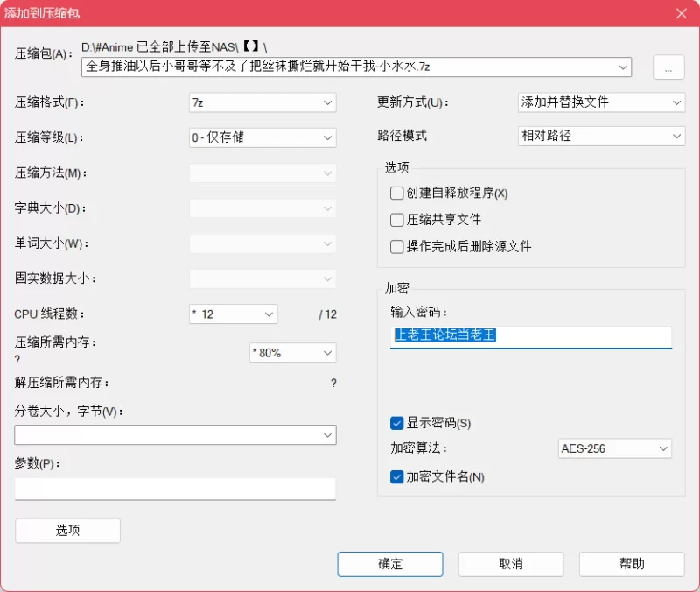Open the archive name dropdown
Viewport: 700px width, 592px height.
pyautogui.click(x=623, y=67)
